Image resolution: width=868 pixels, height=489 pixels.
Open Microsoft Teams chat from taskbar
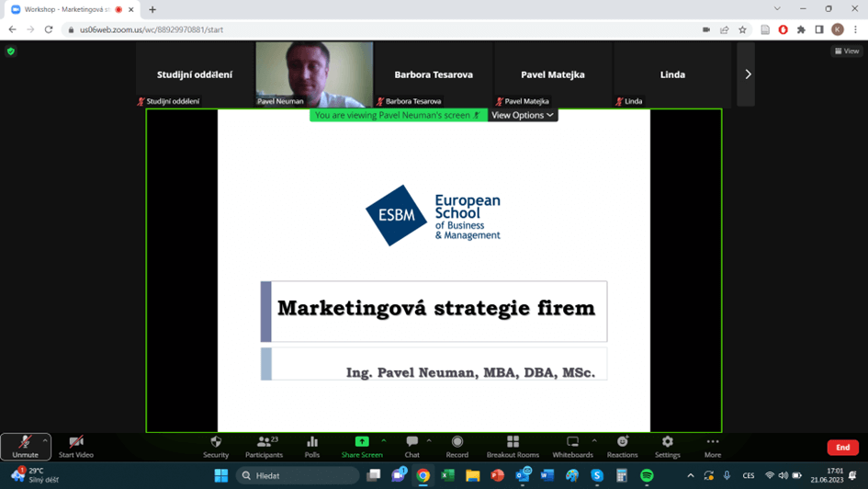(x=399, y=475)
